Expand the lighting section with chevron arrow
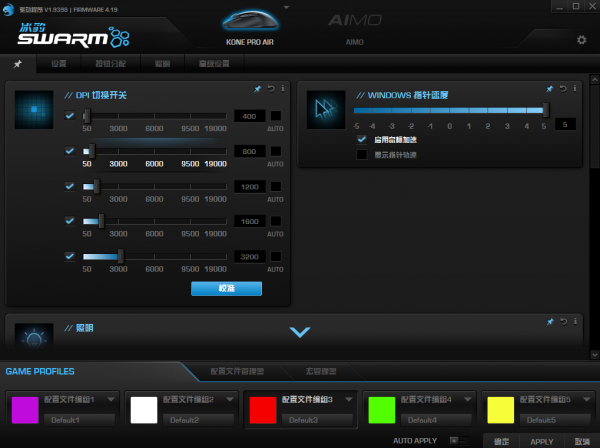 tap(300, 332)
